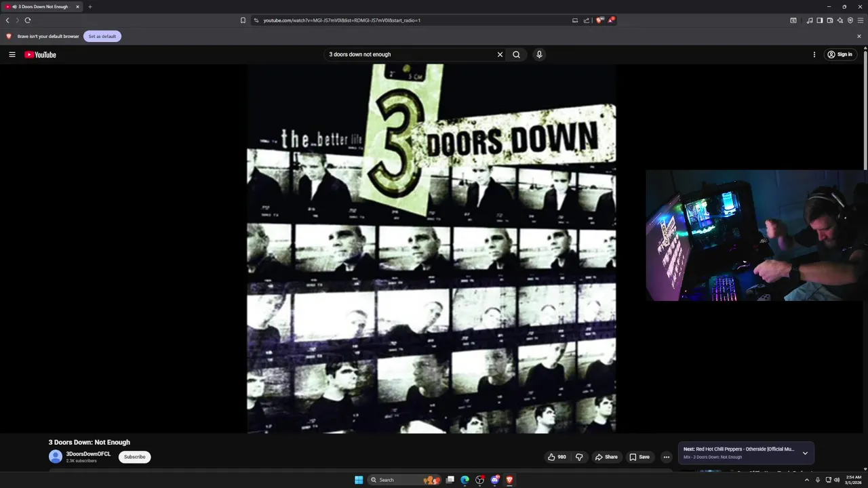Viewport: 868px width, 488px height.
Task: Click the browser address bar URL
Action: (342, 20)
